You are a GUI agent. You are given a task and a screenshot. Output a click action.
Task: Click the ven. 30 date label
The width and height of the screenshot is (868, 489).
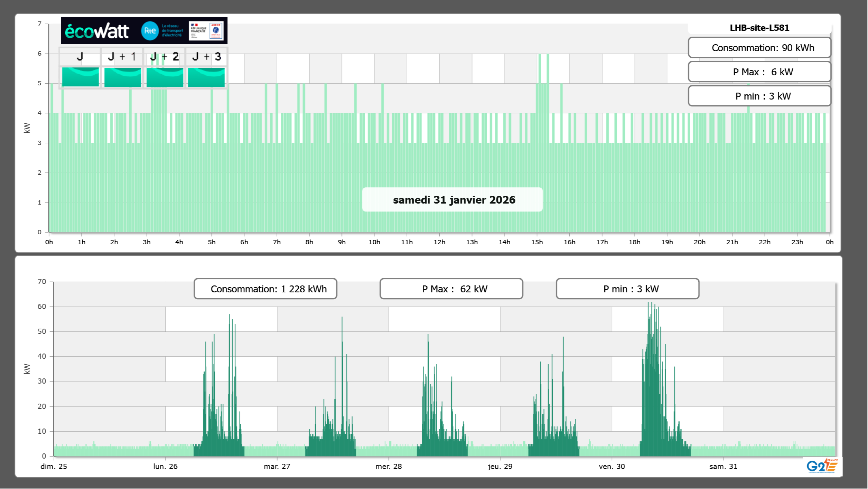tap(612, 467)
